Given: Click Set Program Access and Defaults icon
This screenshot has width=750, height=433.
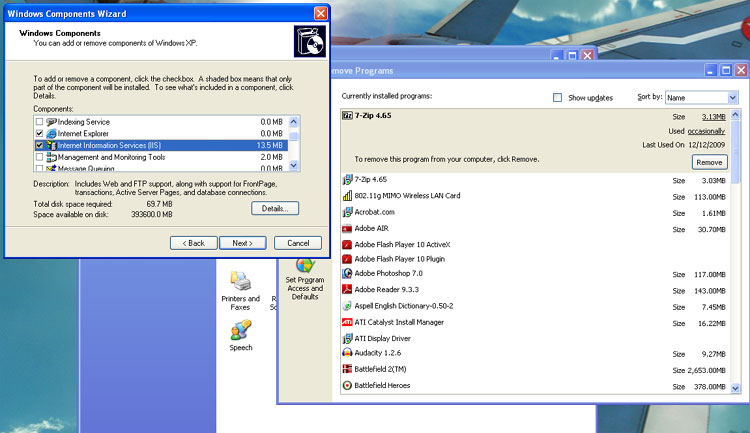Looking at the screenshot, I should [x=305, y=266].
